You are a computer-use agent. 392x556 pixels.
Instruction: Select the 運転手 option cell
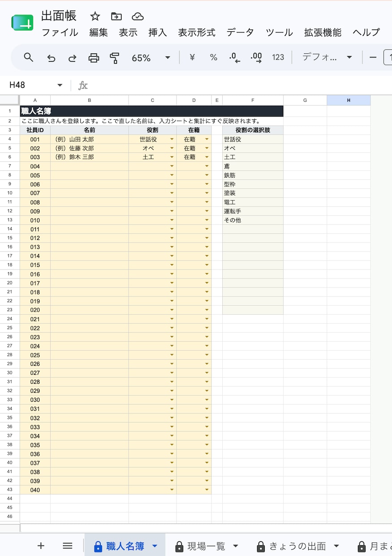(253, 211)
